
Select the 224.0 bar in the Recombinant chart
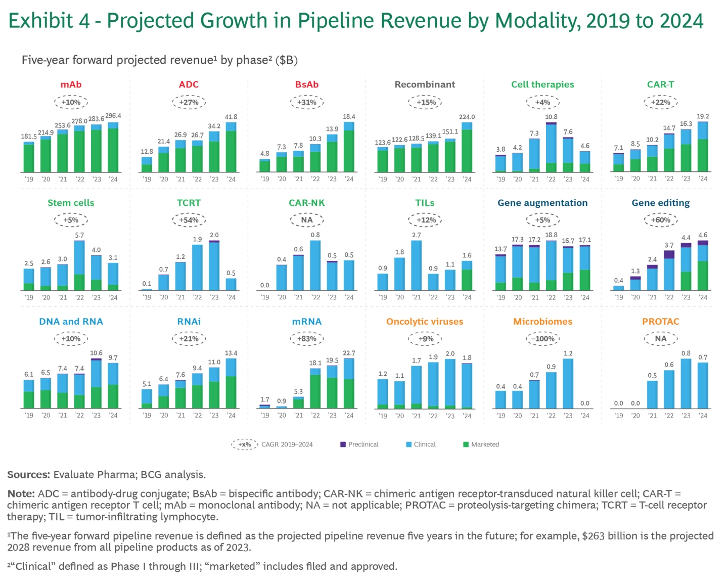pyautogui.click(x=467, y=148)
